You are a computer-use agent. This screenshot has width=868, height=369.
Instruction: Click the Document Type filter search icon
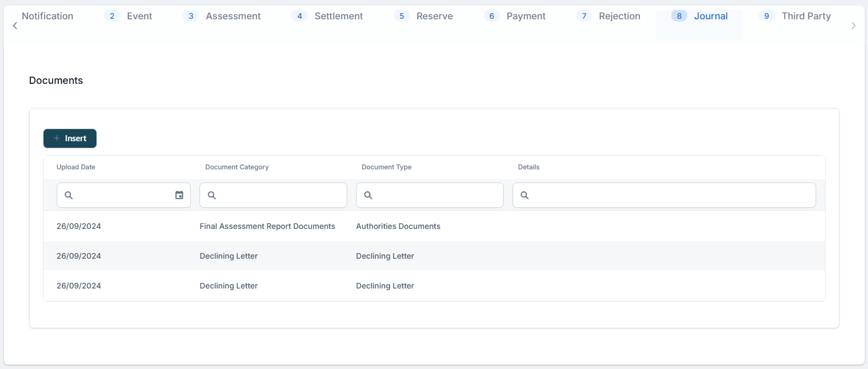(368, 195)
